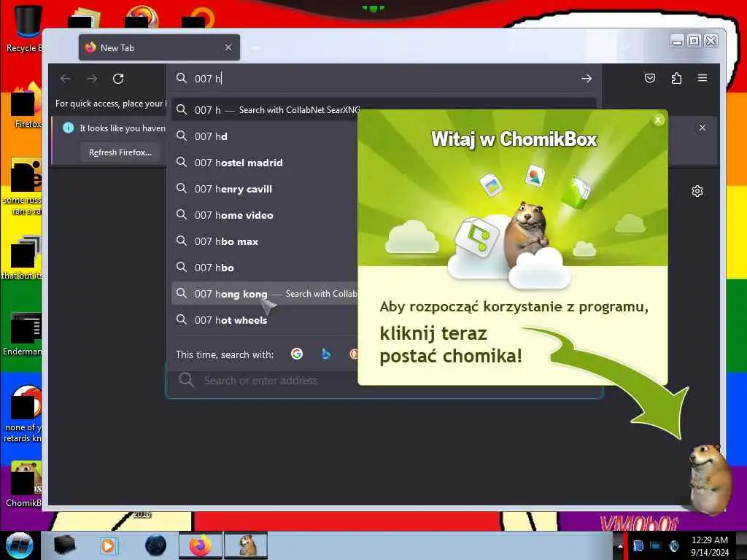
Task: Click in the URL bar with 007 h
Action: 384,79
